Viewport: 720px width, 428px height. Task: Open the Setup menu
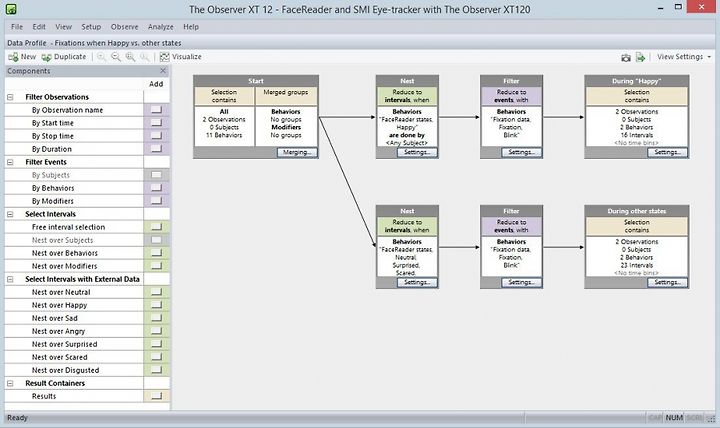[91, 27]
